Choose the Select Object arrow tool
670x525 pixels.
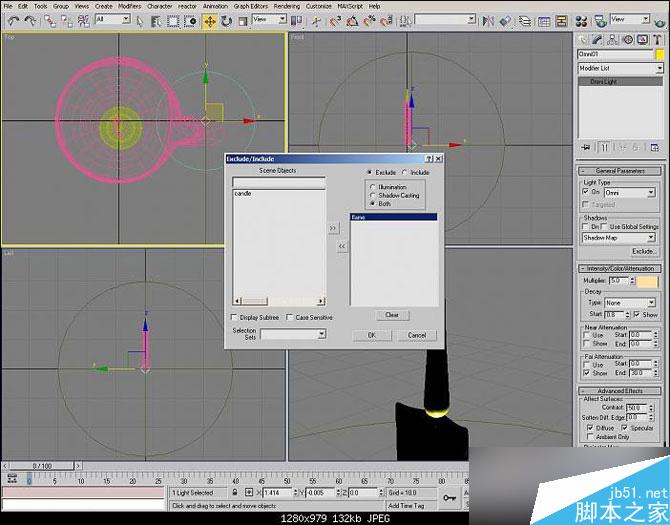[x=140, y=21]
